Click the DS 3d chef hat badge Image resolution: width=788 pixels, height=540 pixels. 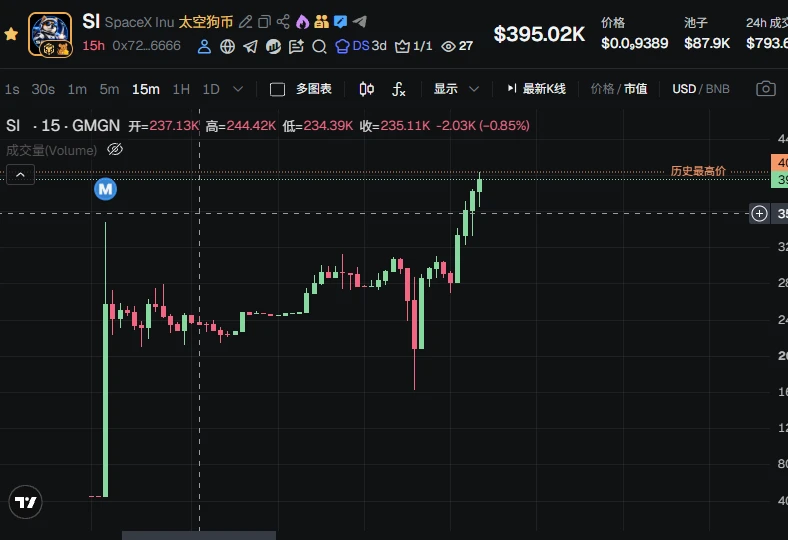(361, 46)
